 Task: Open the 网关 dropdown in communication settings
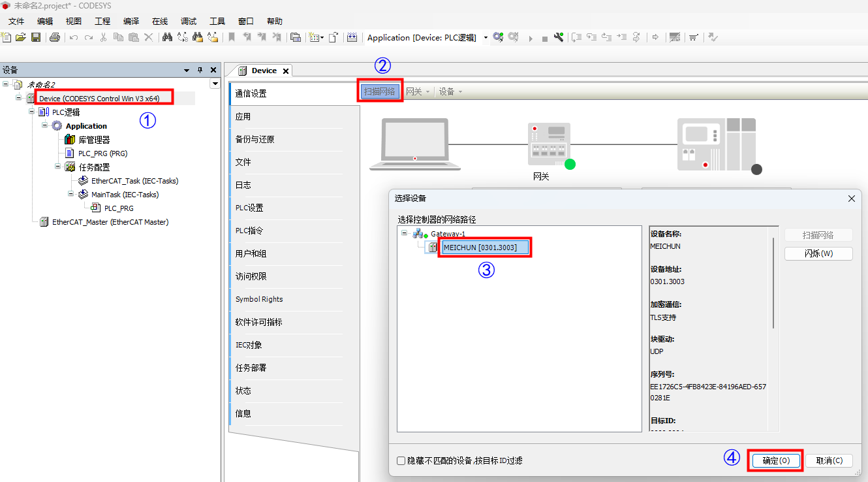click(418, 91)
